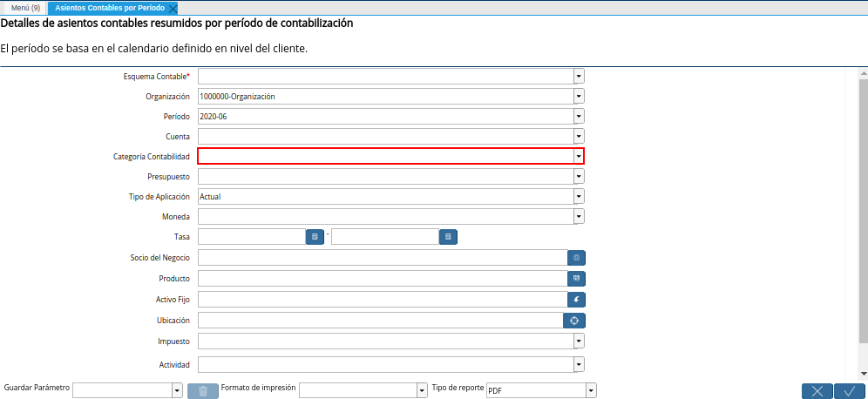
Task: Confirm the report with checkmark button
Action: coord(850,390)
